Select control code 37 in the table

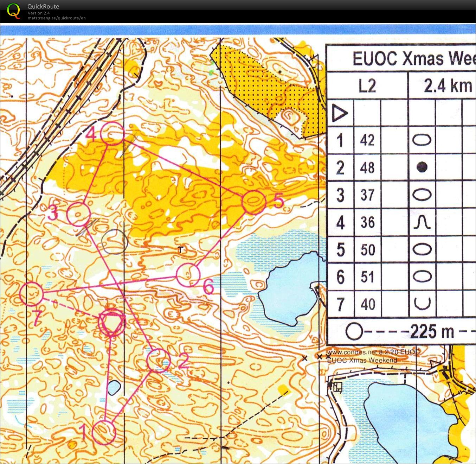coord(367,195)
